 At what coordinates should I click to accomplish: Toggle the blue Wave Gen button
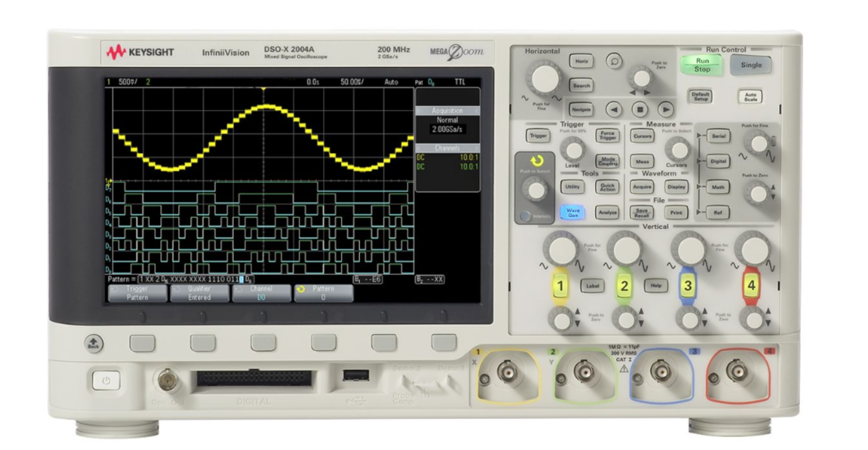(x=573, y=212)
